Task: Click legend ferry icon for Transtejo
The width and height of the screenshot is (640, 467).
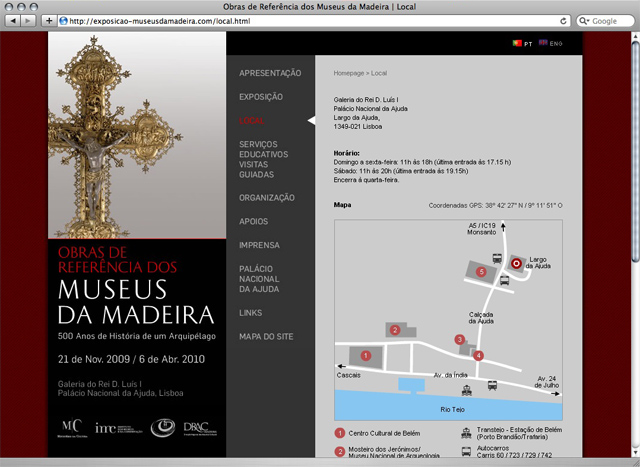Action: (466, 433)
